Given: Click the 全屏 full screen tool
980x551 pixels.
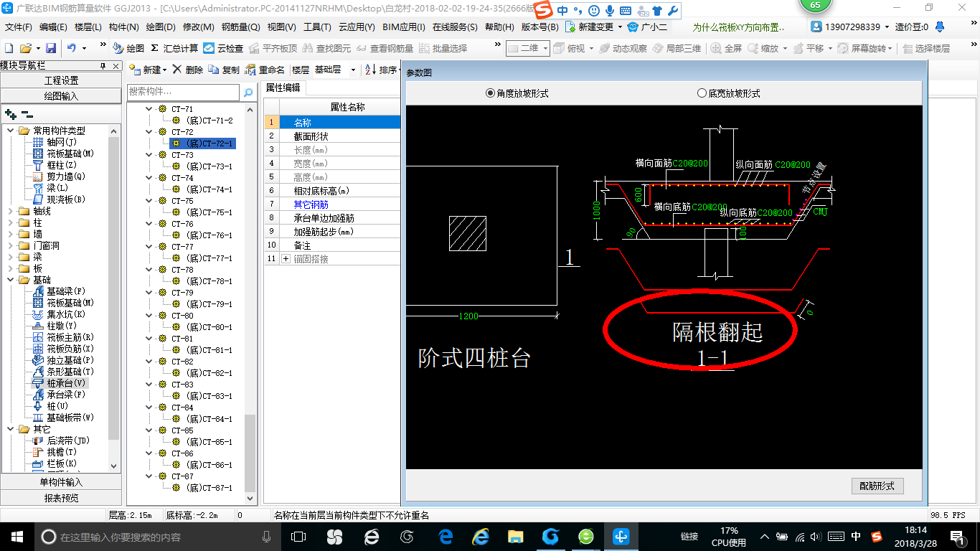Looking at the screenshot, I should pos(726,48).
